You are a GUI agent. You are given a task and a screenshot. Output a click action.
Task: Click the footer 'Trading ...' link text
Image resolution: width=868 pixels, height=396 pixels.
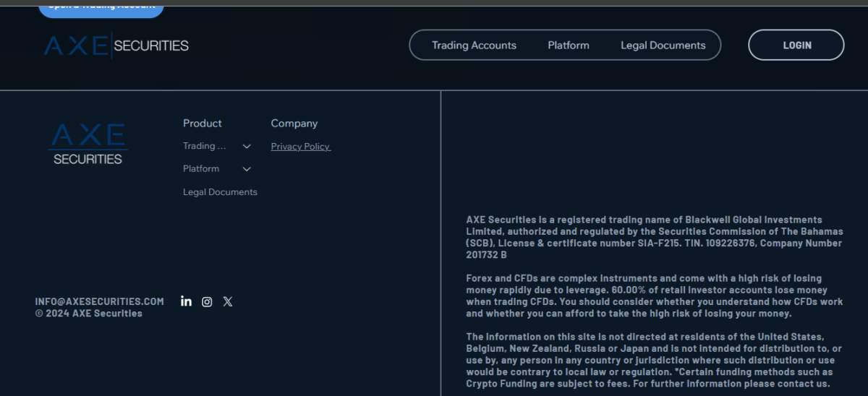tap(205, 146)
